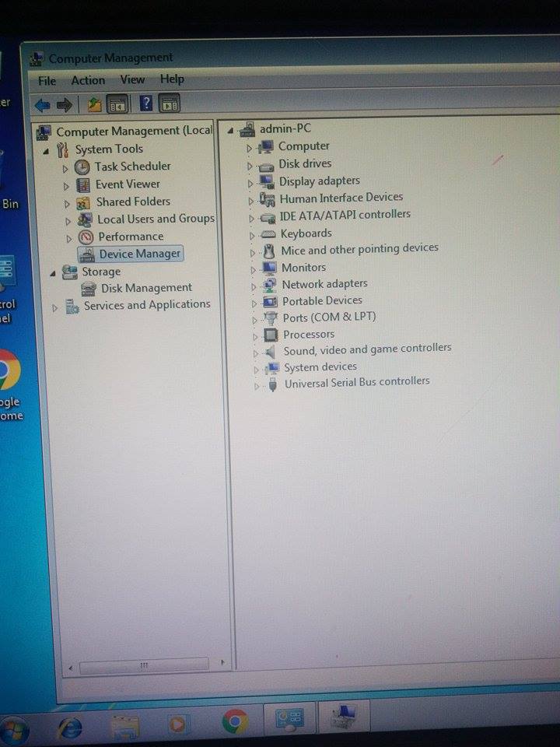The width and height of the screenshot is (560, 747).
Task: Open the Action menu
Action: (88, 80)
